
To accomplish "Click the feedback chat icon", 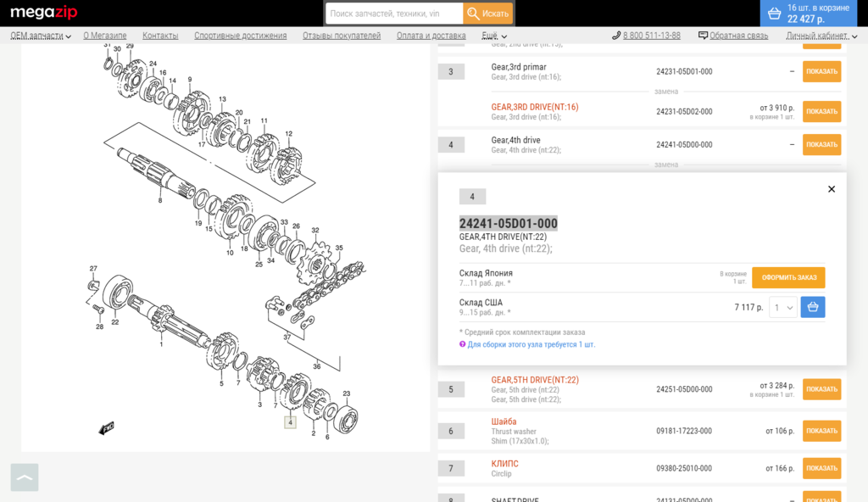I will point(703,36).
